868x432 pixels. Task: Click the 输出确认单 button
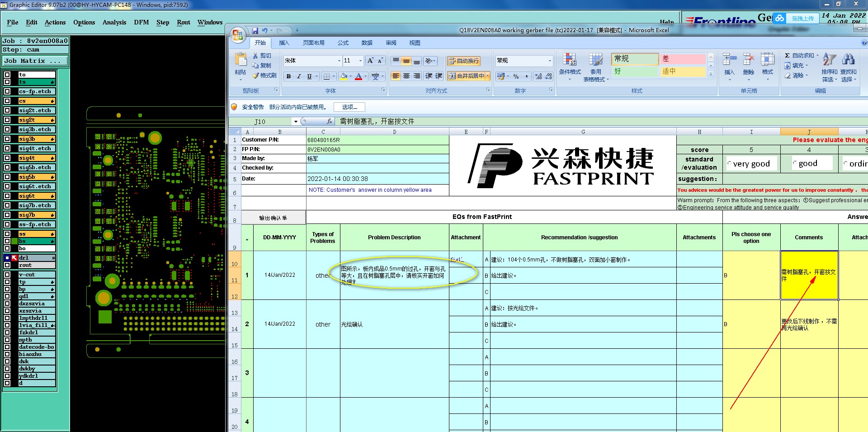[273, 218]
